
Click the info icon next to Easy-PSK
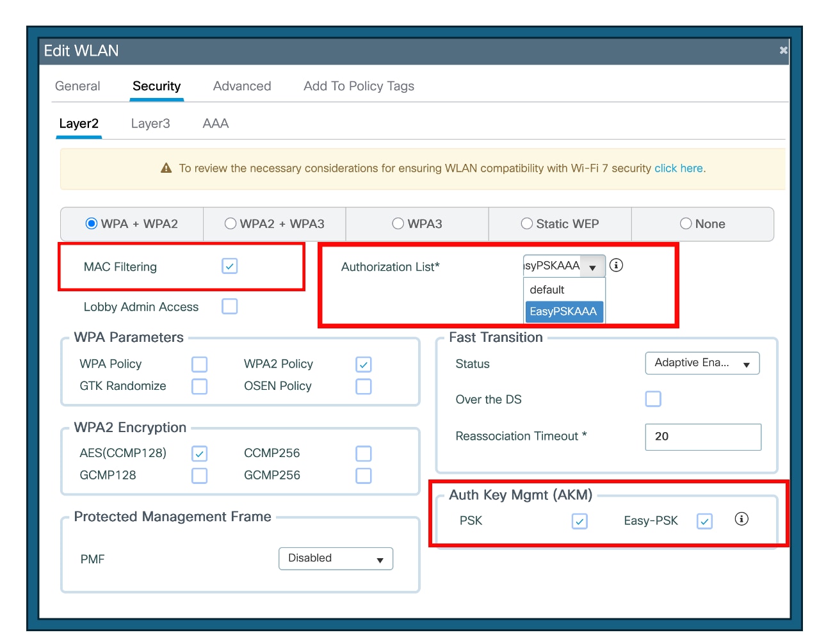tap(741, 519)
